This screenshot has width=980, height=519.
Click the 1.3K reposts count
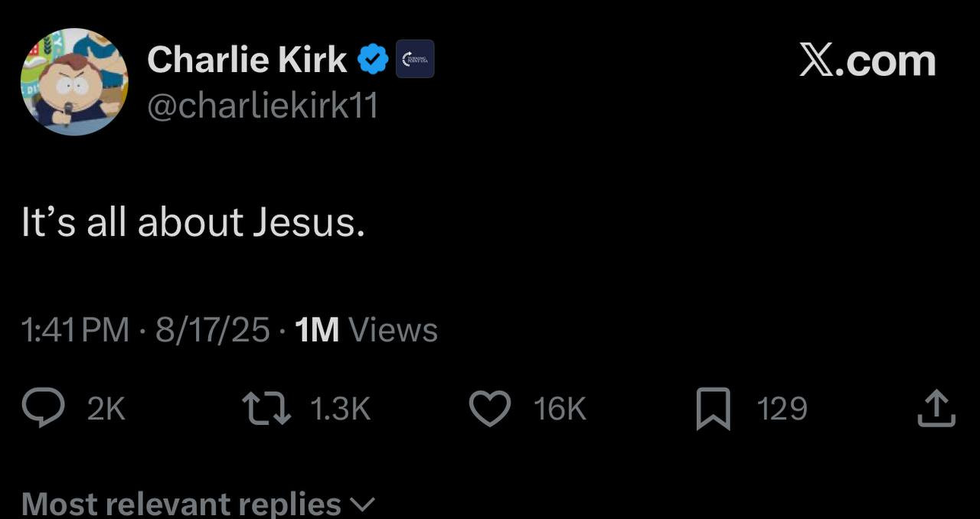(340, 410)
